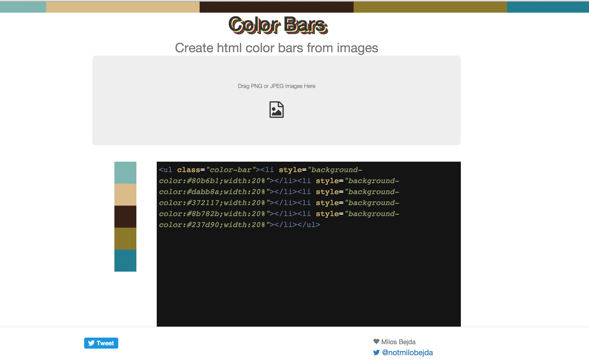Screen dimensions: 589x364
Task: Click the Color Bars logo title
Action: tap(278, 25)
